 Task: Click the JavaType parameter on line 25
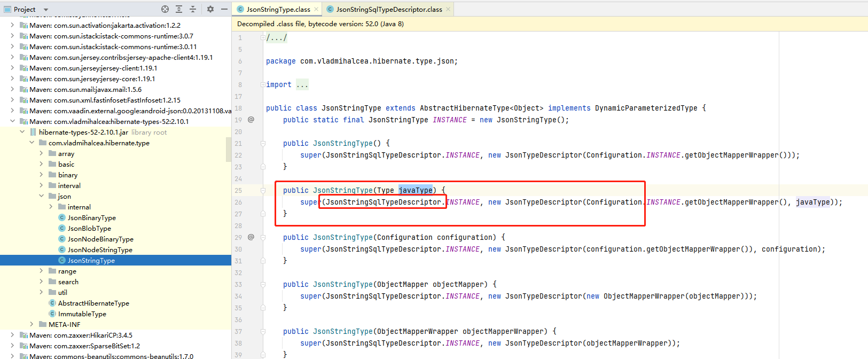coord(415,190)
